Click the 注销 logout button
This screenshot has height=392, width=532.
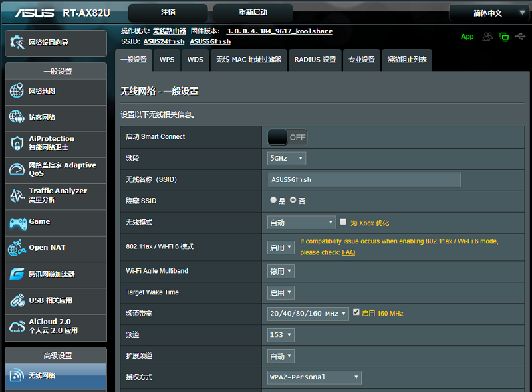pos(168,13)
